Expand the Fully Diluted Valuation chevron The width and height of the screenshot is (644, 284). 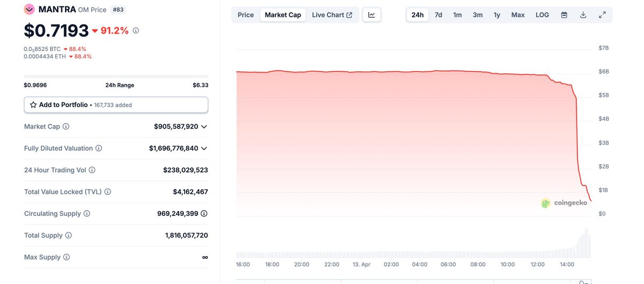pyautogui.click(x=204, y=148)
